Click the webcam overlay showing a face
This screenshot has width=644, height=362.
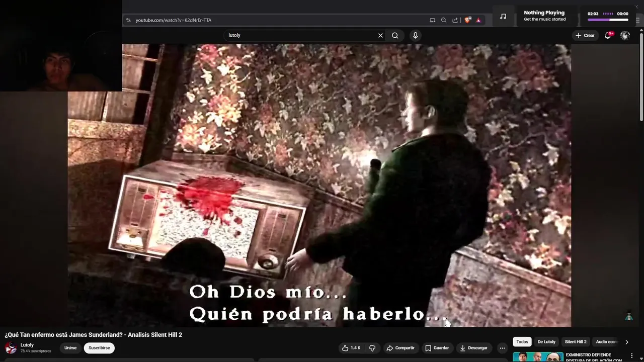(x=61, y=46)
